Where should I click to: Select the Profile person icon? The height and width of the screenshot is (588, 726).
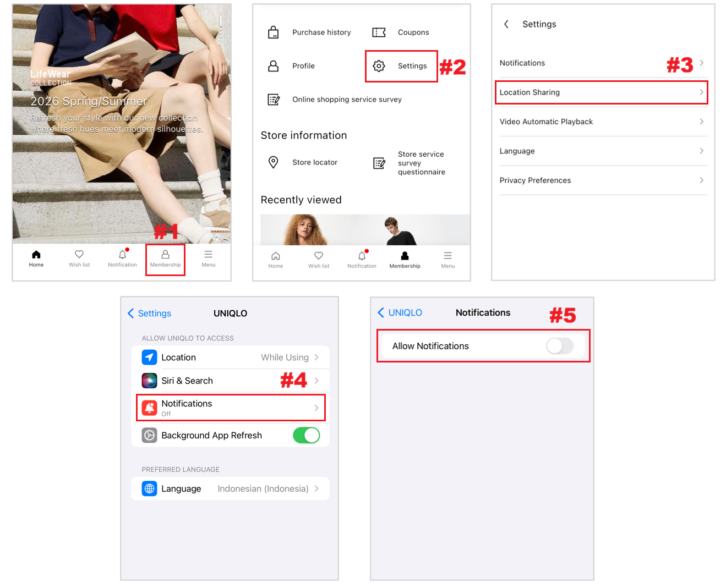pos(273,66)
